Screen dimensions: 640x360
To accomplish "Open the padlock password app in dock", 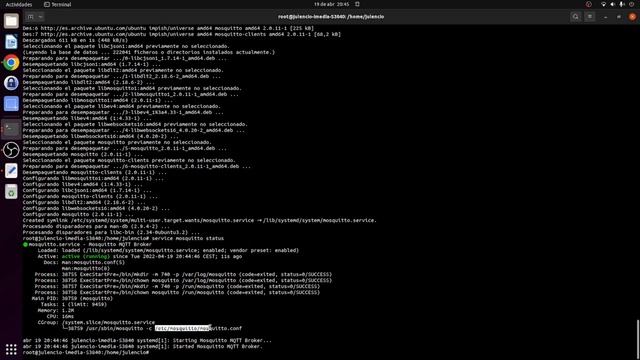I will pyautogui.click(x=11, y=83).
